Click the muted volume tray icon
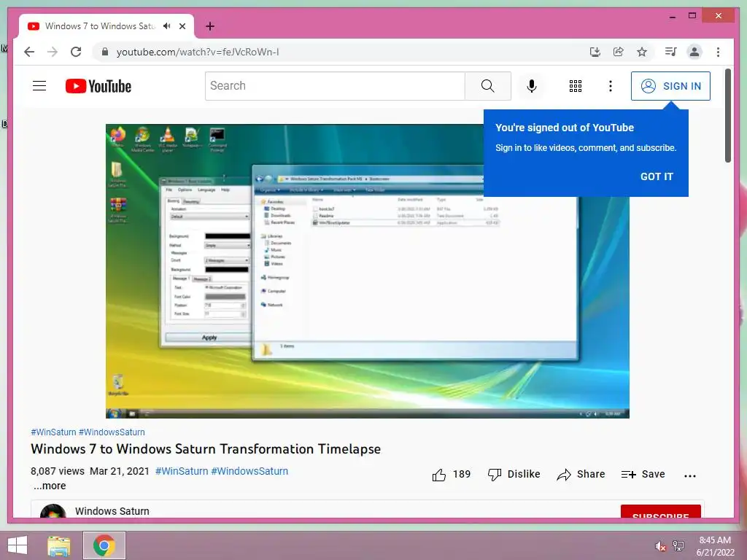Screen dimensions: 747x560 point(659,545)
